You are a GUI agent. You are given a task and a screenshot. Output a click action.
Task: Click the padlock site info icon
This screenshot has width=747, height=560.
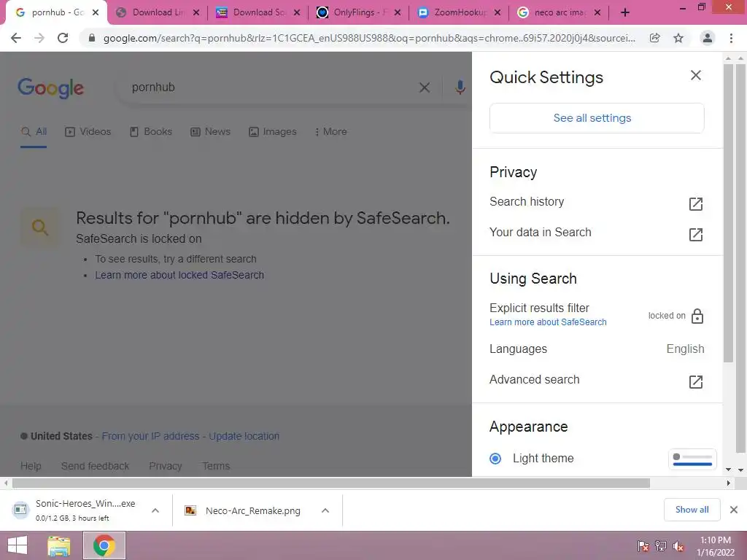pyautogui.click(x=92, y=38)
